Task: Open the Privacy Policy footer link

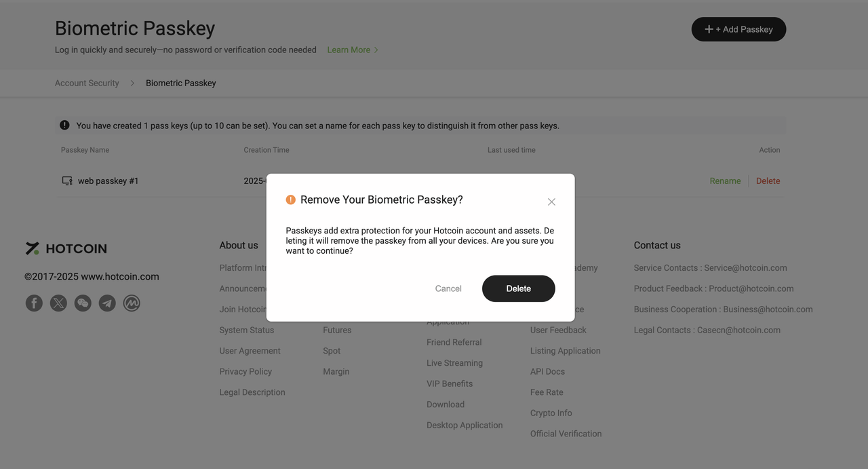Action: (245, 371)
